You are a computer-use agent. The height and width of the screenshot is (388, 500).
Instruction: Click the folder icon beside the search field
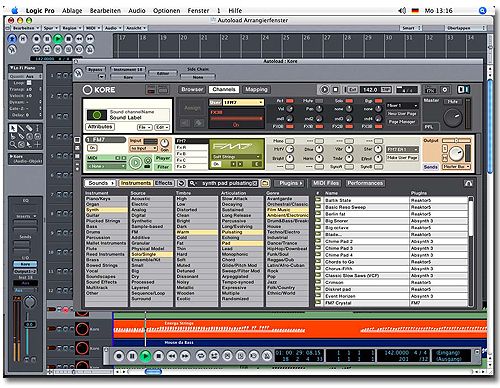[265, 183]
